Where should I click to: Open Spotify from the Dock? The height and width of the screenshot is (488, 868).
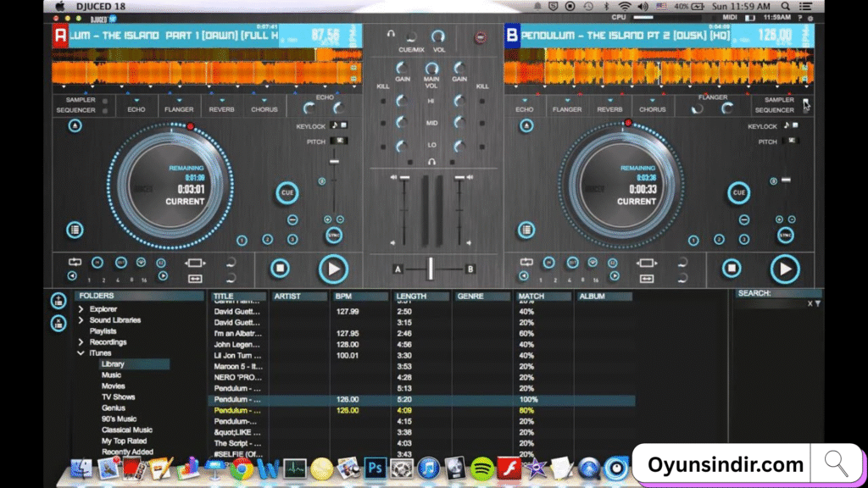(481, 467)
